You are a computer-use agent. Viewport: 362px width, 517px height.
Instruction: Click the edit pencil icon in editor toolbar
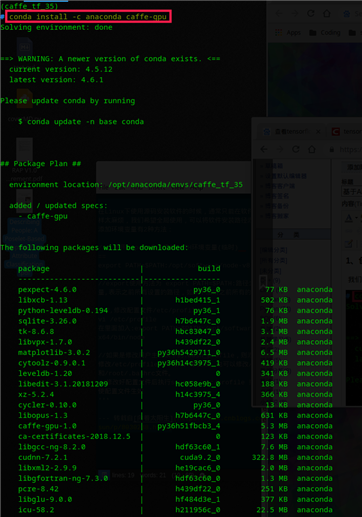coord(349,244)
